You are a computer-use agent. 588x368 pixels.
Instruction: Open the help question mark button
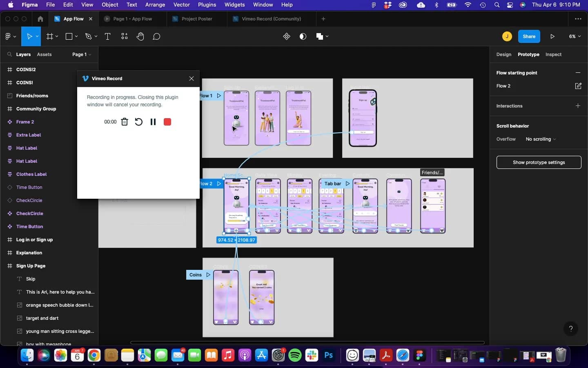point(571,328)
